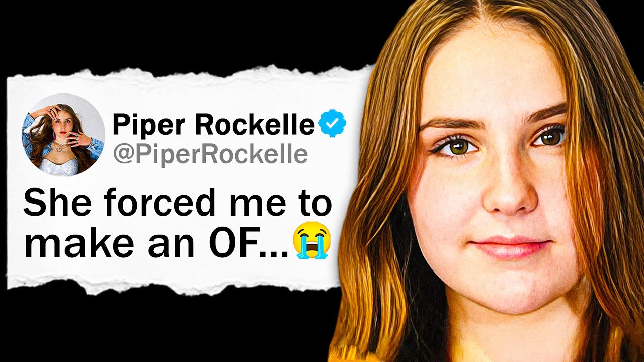Open the @PiperRockelle handle

tap(210, 154)
